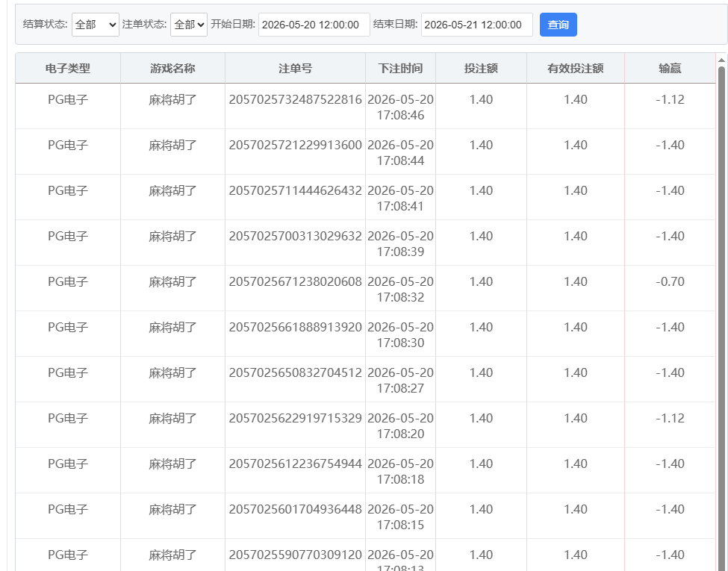
Task: Click bet time 17:08:30 cell
Action: [400, 334]
